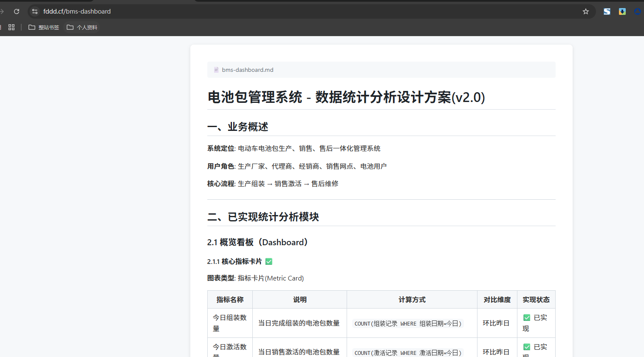Expand the 整站书签 bookmark folder
The height and width of the screenshot is (357, 644).
44,27
